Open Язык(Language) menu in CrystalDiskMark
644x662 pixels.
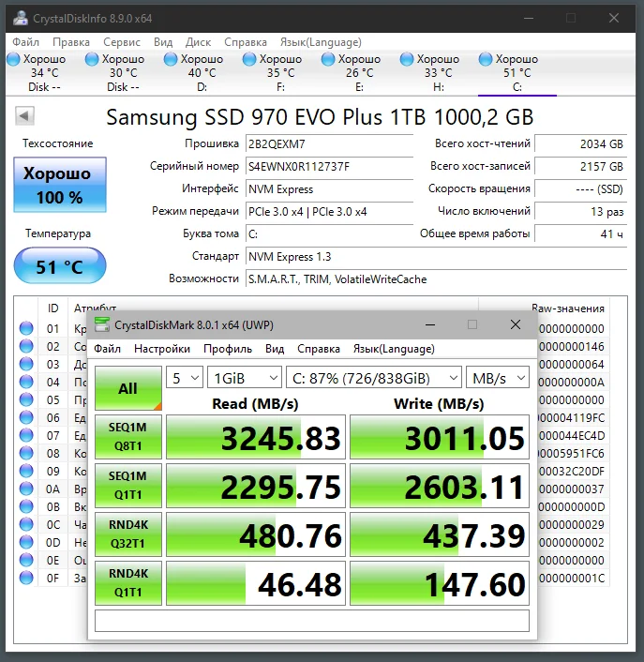394,349
